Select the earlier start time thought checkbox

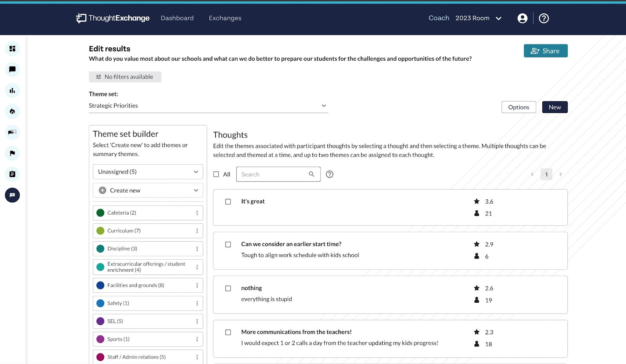coord(228,244)
